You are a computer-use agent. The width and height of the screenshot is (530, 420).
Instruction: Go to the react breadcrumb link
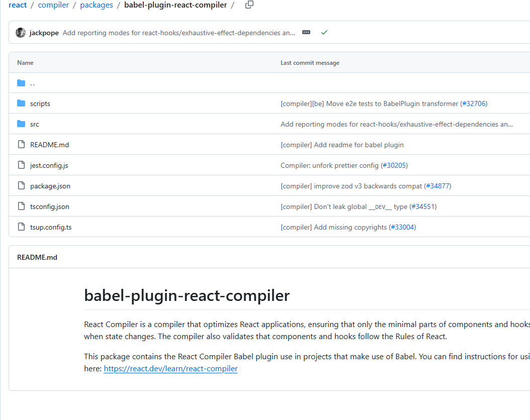tap(18, 5)
